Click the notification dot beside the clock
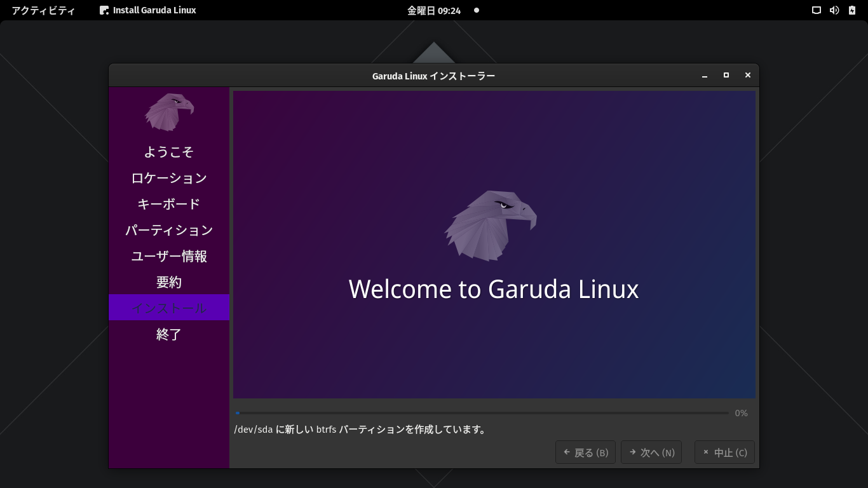This screenshot has width=868, height=488. click(477, 10)
